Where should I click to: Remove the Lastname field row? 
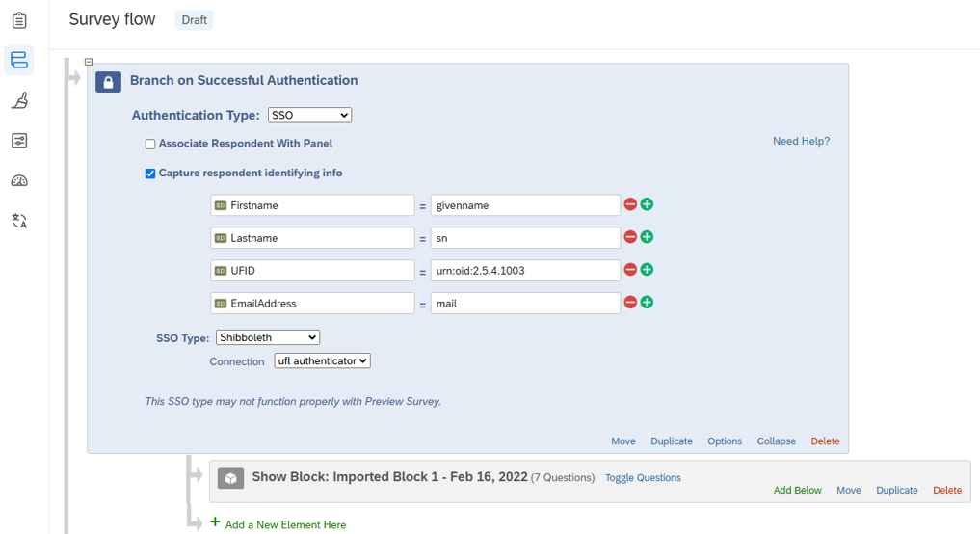[x=630, y=237]
